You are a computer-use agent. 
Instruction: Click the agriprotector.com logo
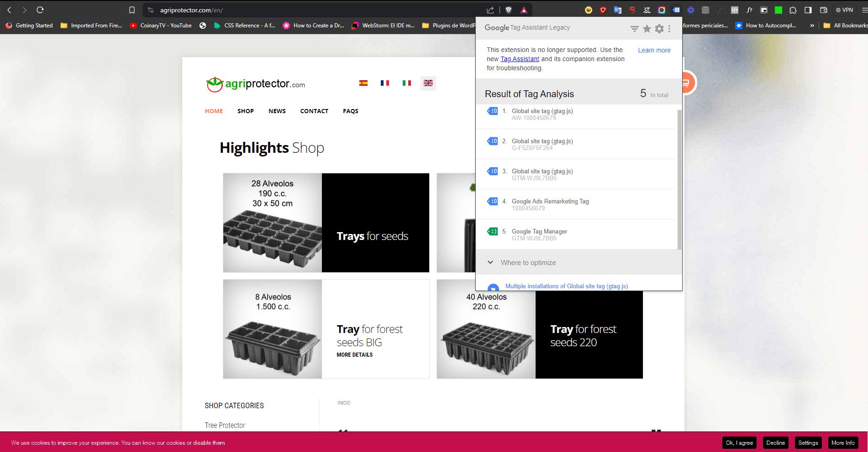click(x=256, y=84)
